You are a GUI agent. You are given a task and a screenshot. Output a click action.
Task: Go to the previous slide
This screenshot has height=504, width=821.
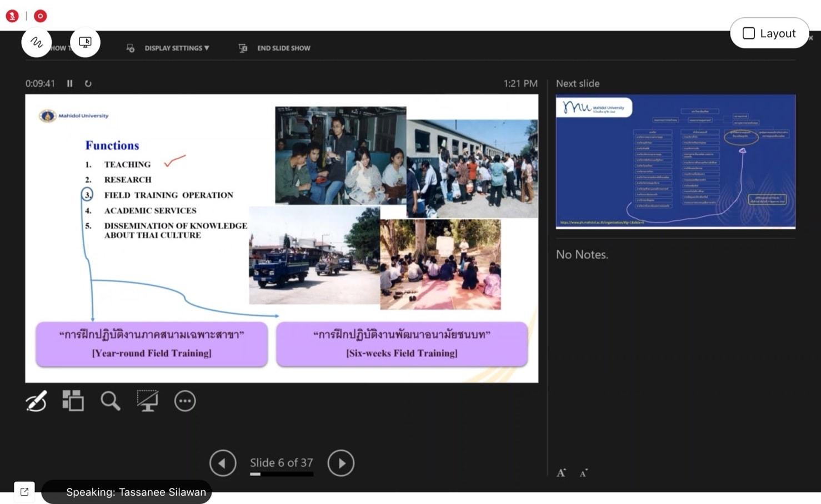click(x=223, y=463)
